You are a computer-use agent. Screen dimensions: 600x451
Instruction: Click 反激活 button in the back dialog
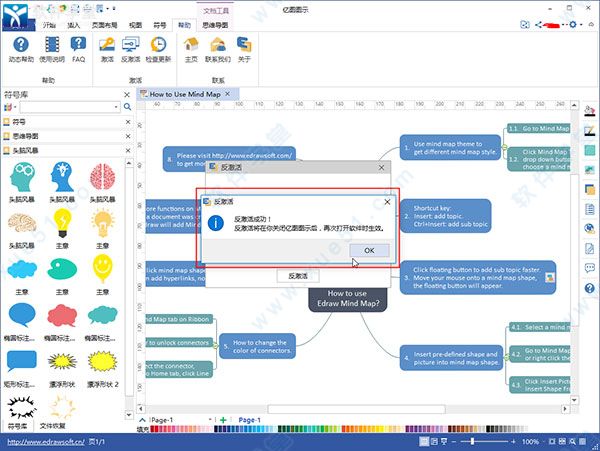click(x=298, y=276)
